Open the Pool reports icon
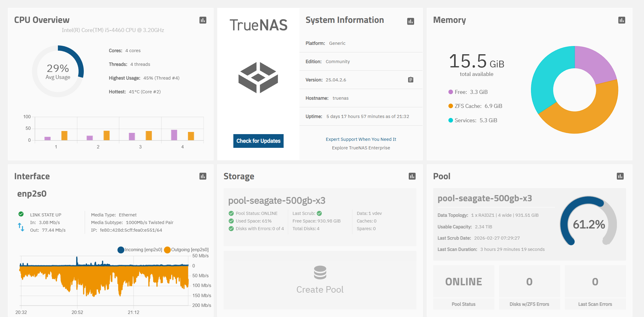This screenshot has width=644, height=317. (x=620, y=176)
